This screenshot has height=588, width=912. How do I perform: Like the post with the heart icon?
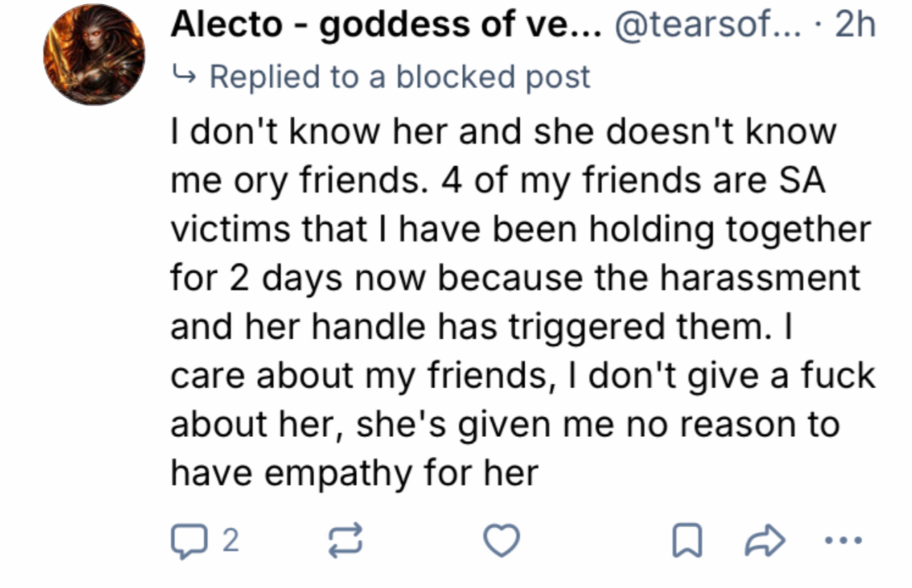point(501,540)
